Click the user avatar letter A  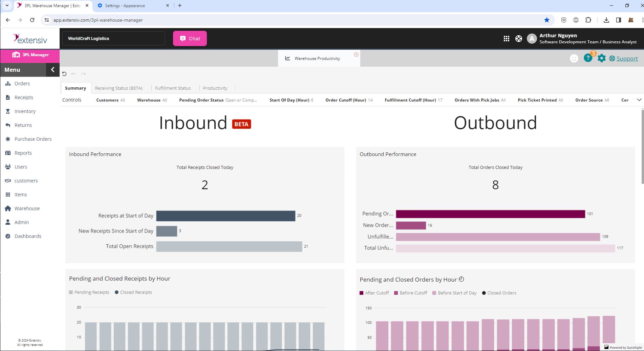(532, 39)
